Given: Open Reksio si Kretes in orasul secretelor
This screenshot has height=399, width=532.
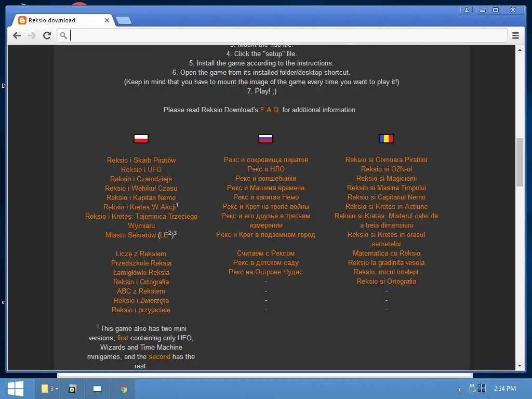Looking at the screenshot, I should coord(387,239).
